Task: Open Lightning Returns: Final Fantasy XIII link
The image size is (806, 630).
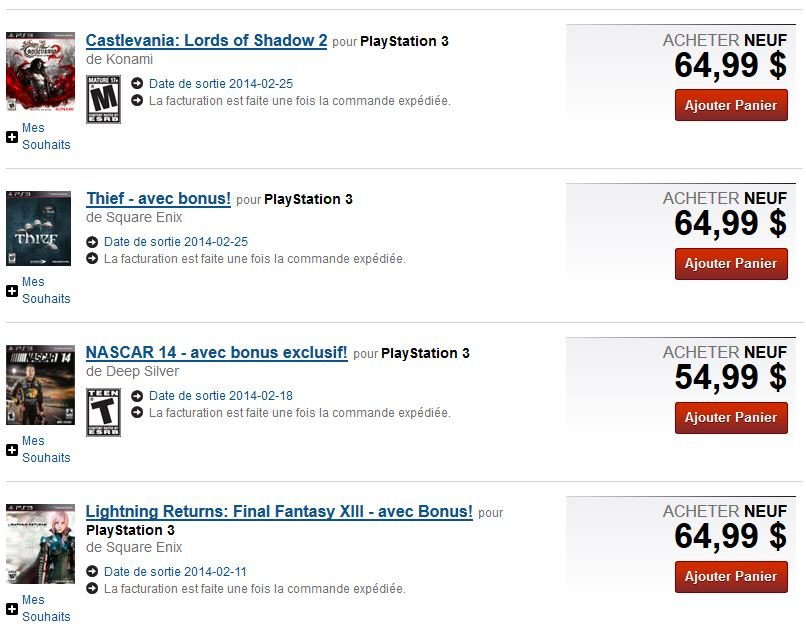Action: click(x=279, y=511)
